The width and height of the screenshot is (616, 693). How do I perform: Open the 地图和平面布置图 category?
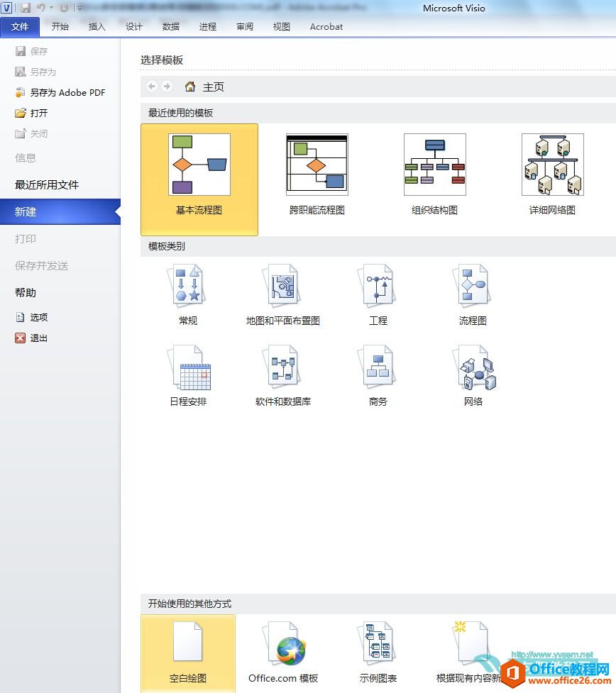click(x=281, y=291)
